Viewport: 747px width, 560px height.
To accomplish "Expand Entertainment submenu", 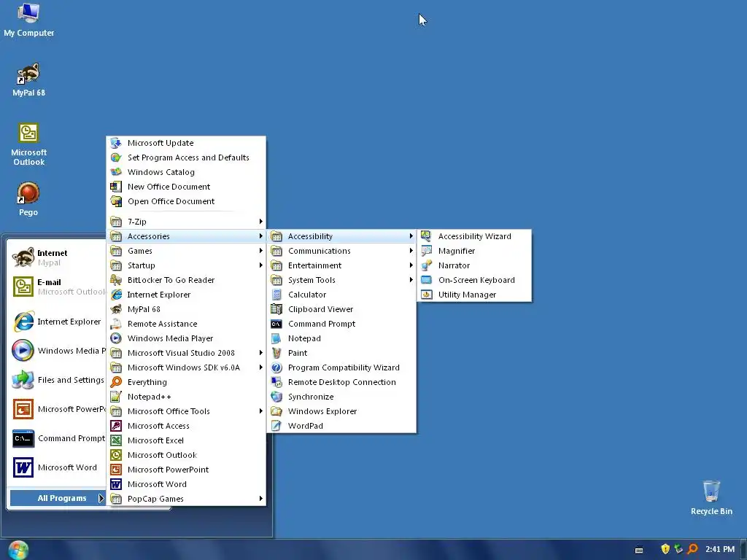I will [x=341, y=265].
